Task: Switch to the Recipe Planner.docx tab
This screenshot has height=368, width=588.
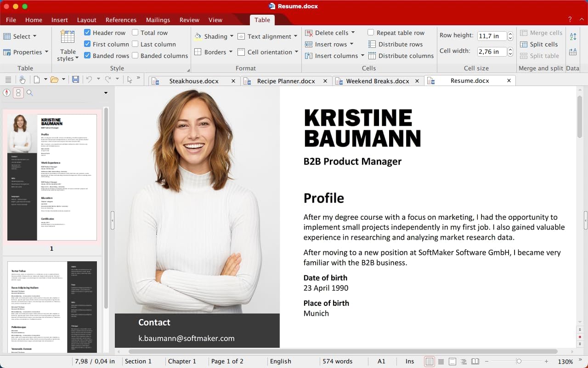Action: tap(286, 80)
